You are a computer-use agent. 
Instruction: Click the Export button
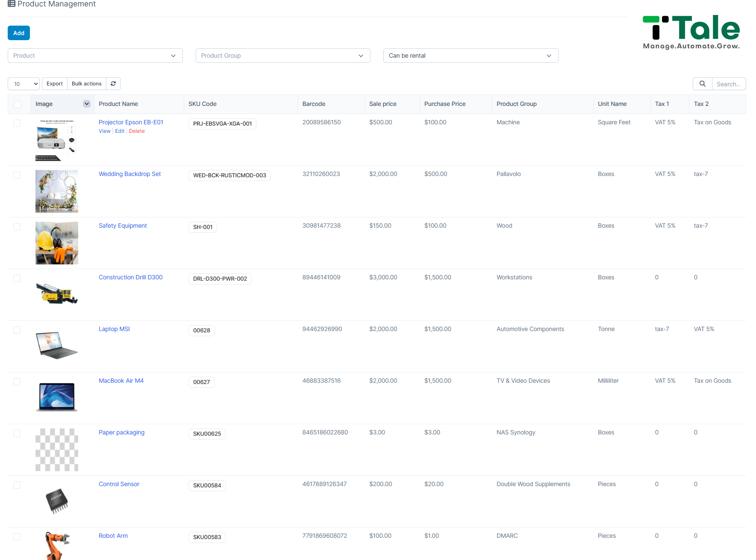tap(55, 84)
